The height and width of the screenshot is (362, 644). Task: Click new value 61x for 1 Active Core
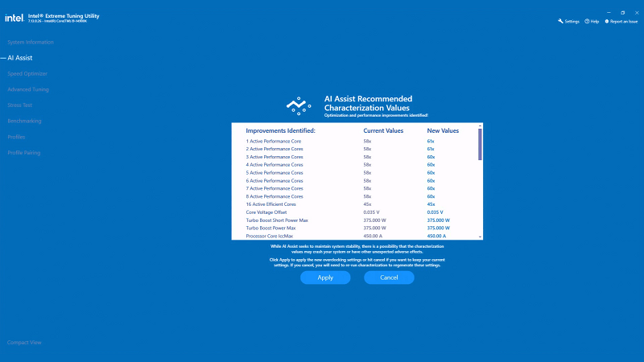pyautogui.click(x=431, y=142)
